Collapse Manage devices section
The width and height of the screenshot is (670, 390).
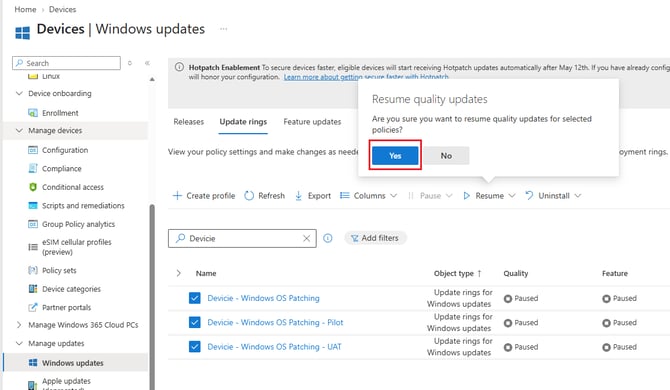point(19,130)
